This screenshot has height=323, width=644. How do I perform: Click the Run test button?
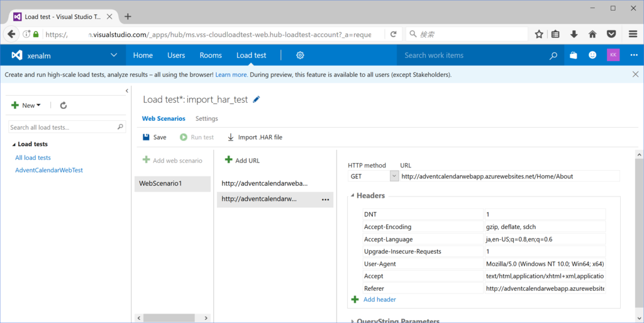197,137
